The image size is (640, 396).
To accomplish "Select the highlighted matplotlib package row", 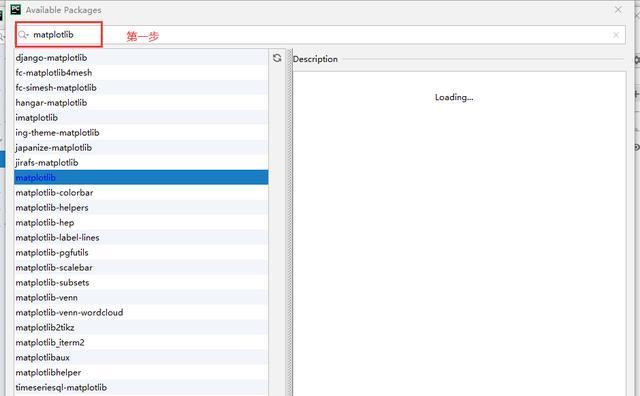I will [141, 178].
